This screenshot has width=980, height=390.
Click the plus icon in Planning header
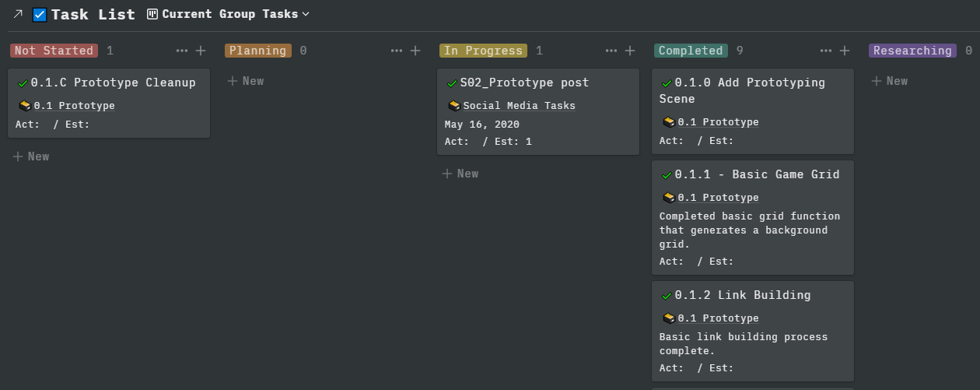[x=415, y=51]
